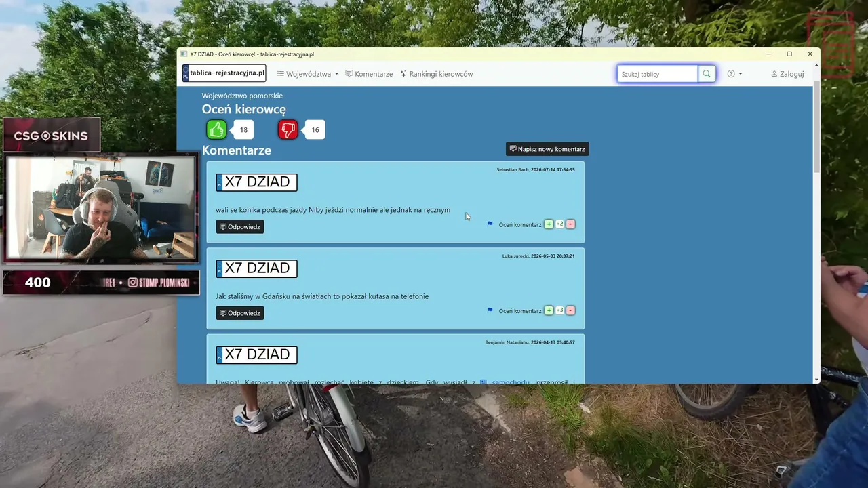This screenshot has height=488, width=868.
Task: Click the window title bar page icon
Action: pyautogui.click(x=184, y=54)
